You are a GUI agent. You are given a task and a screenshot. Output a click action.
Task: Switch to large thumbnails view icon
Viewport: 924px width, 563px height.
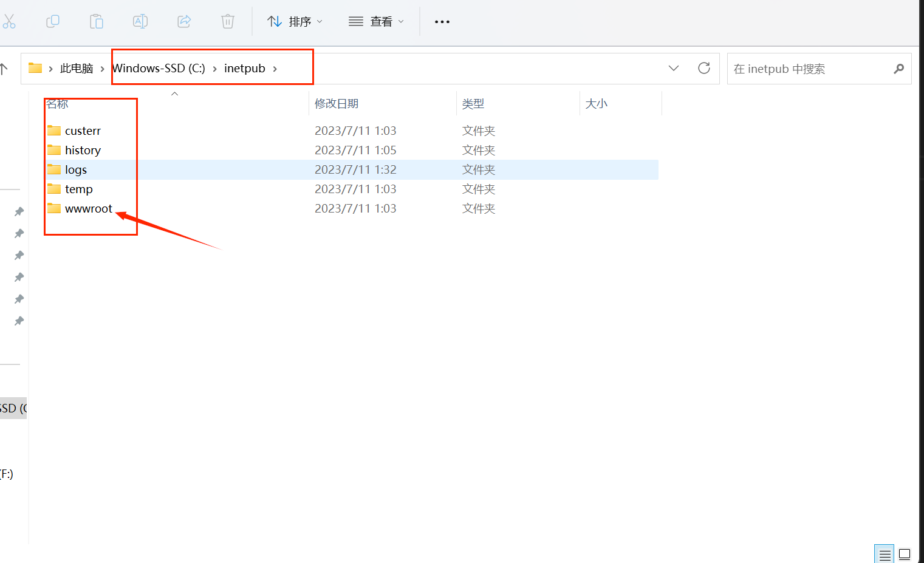tap(905, 554)
